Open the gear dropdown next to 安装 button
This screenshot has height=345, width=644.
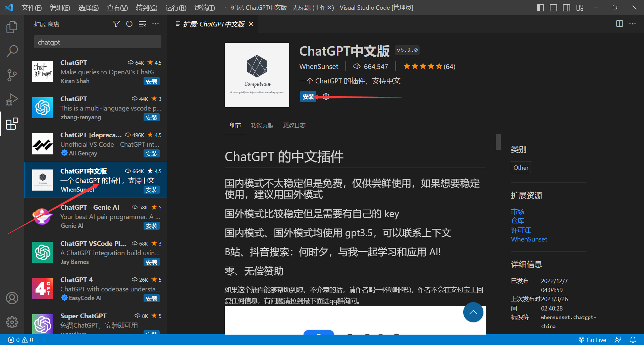tap(326, 96)
